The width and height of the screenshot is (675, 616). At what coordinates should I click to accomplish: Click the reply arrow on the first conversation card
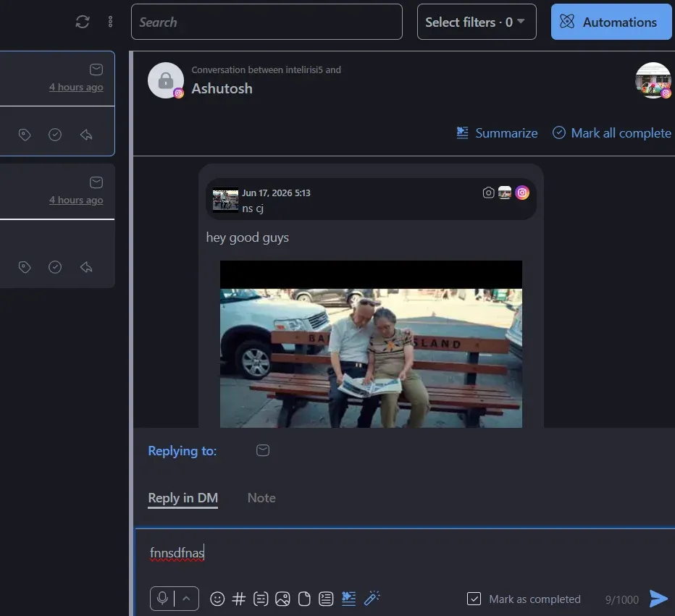click(86, 135)
